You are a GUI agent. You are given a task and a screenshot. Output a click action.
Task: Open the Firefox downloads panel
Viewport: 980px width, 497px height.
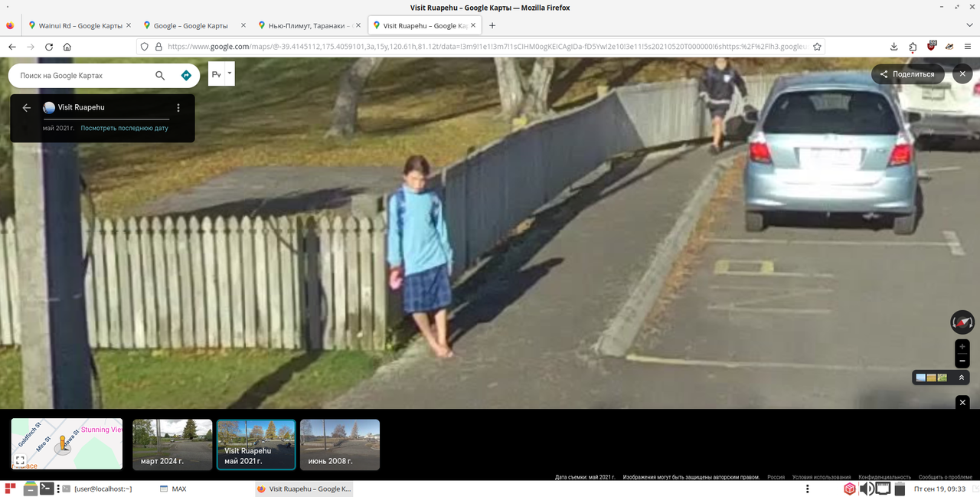tap(894, 47)
